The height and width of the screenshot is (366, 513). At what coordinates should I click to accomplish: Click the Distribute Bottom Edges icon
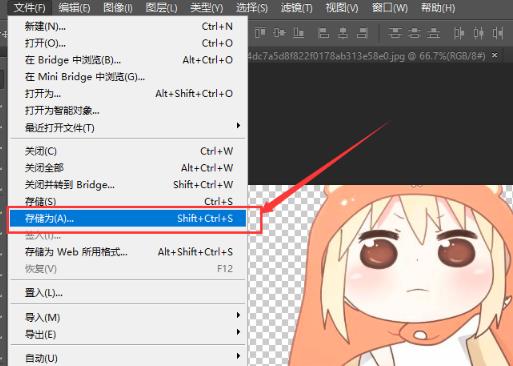(x=433, y=33)
